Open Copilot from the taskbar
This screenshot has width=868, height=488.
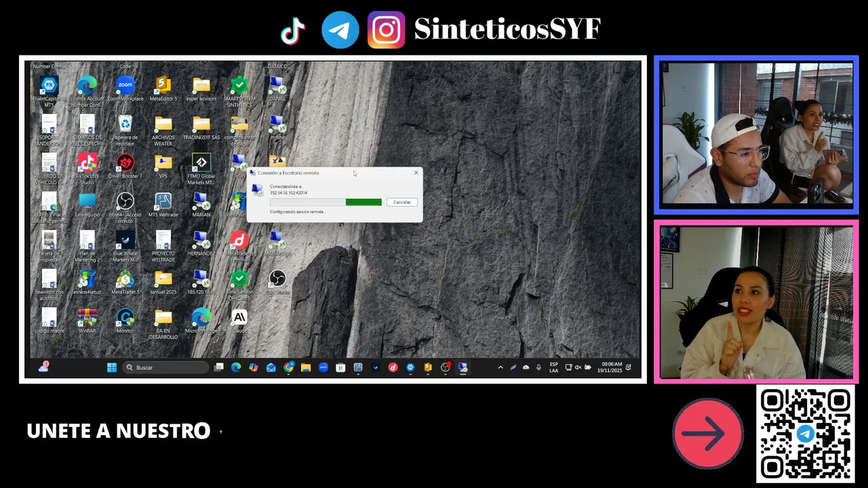pos(254,367)
